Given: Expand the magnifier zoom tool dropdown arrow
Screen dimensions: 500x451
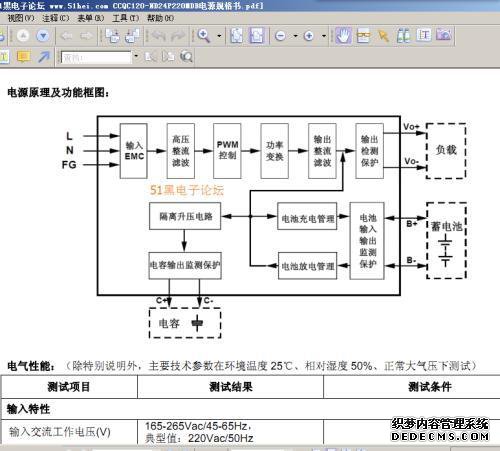Looking at the screenshot, I should click(x=219, y=36).
